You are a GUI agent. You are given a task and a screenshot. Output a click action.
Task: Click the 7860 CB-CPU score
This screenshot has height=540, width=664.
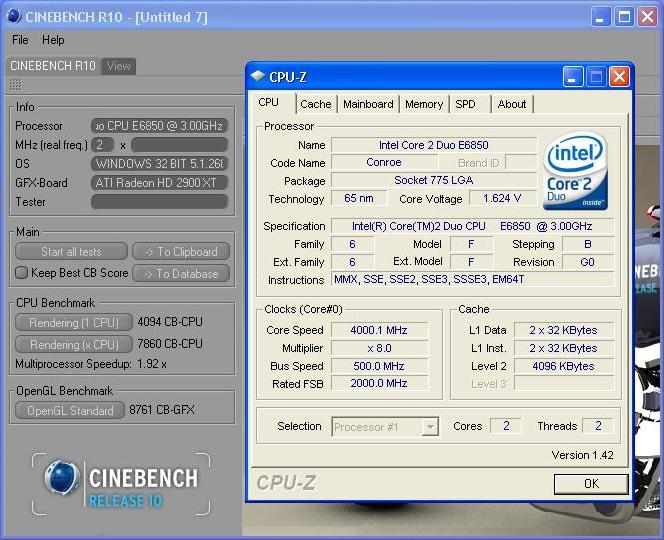[170, 343]
